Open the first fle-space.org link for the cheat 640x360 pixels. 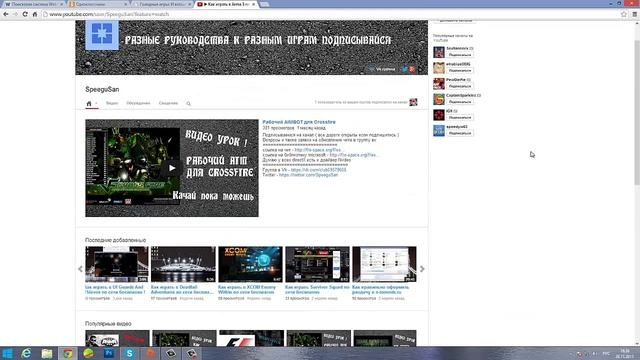point(318,150)
